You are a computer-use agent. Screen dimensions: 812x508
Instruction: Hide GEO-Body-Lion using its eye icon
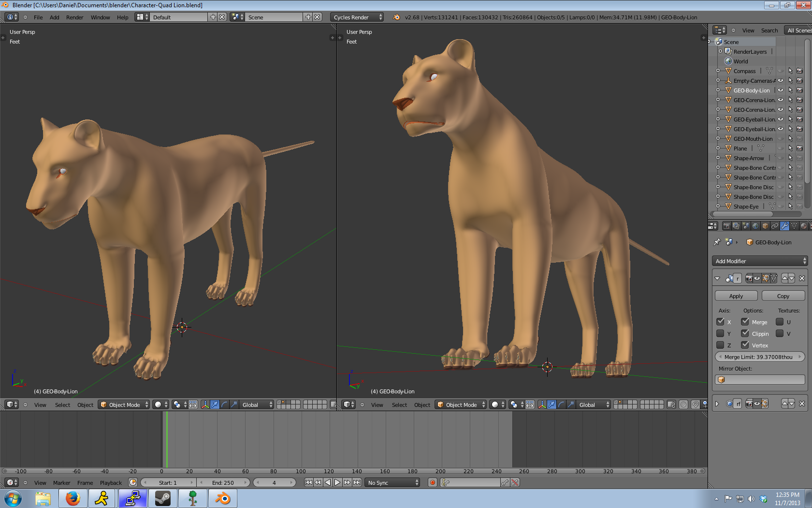point(781,90)
